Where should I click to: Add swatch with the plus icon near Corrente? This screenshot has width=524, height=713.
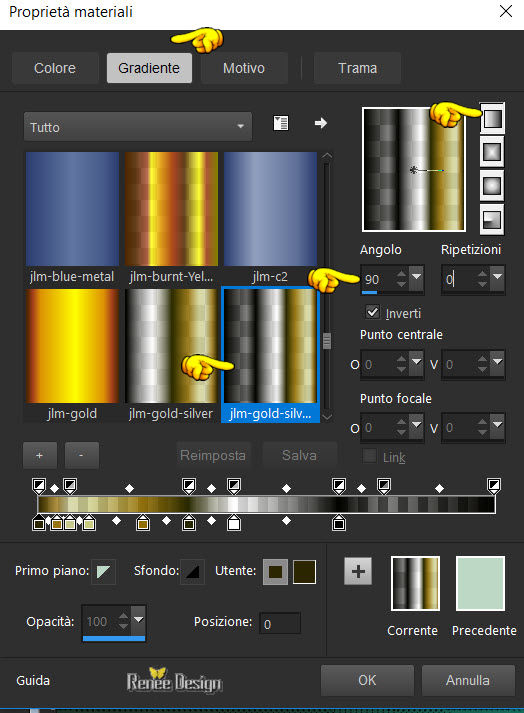(358, 571)
